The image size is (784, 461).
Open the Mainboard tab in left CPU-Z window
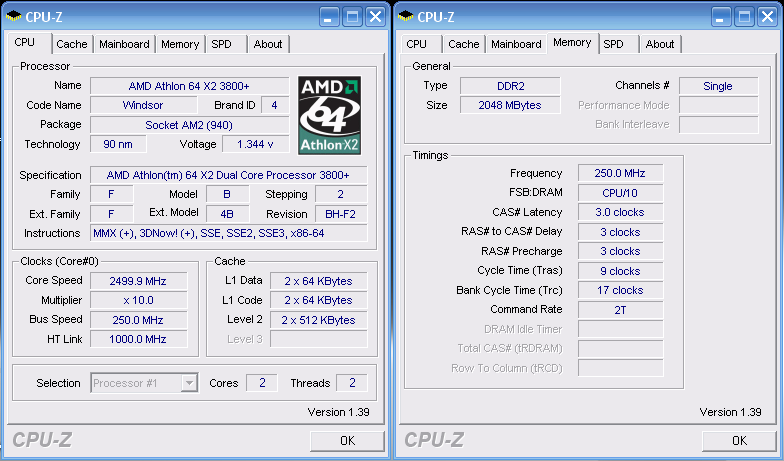click(124, 44)
